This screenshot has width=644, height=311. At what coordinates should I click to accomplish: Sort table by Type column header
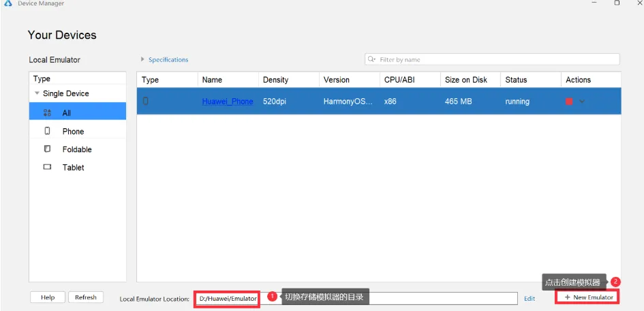pyautogui.click(x=167, y=80)
